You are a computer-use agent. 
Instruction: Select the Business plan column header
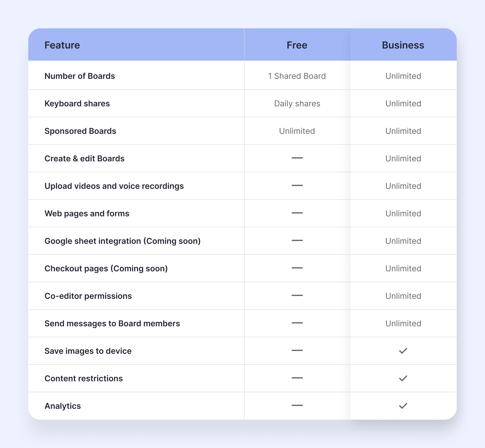pos(403,45)
